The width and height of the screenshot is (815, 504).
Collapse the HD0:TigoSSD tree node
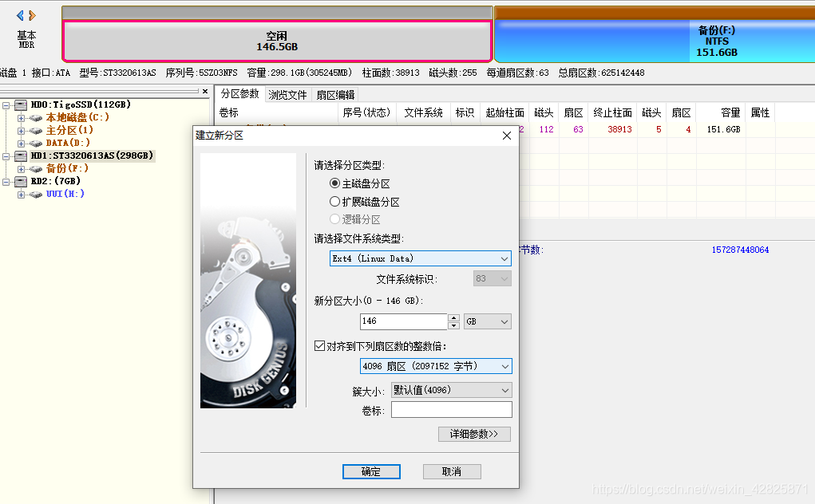click(x=6, y=105)
